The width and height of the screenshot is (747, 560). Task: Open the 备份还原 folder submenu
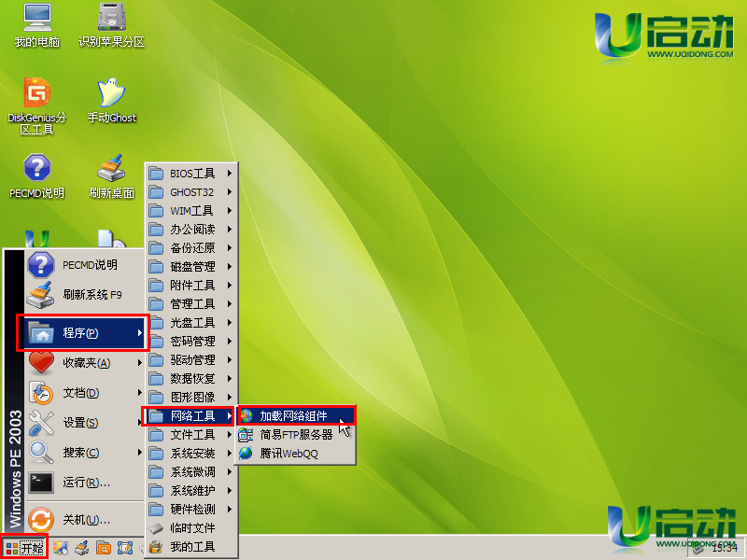tap(191, 248)
